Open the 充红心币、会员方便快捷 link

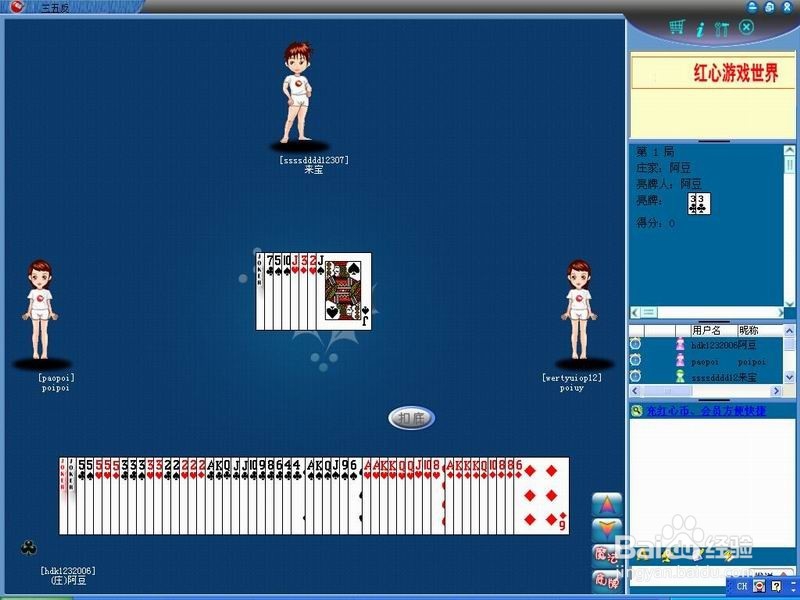[x=706, y=411]
